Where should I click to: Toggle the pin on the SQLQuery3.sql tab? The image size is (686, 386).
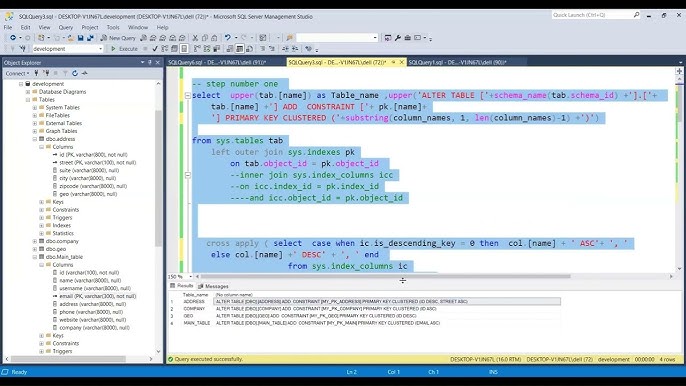tap(393, 62)
